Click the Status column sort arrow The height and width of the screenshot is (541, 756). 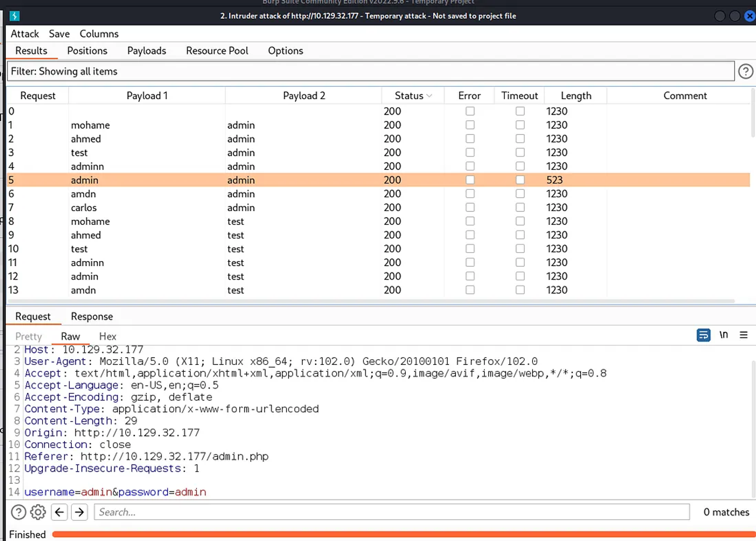pos(429,96)
